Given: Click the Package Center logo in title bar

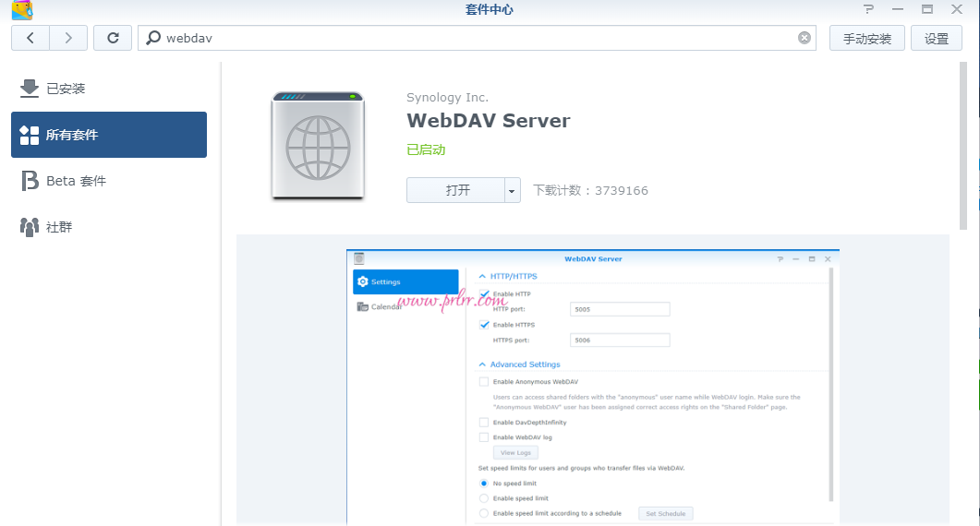Looking at the screenshot, I should (21, 10).
